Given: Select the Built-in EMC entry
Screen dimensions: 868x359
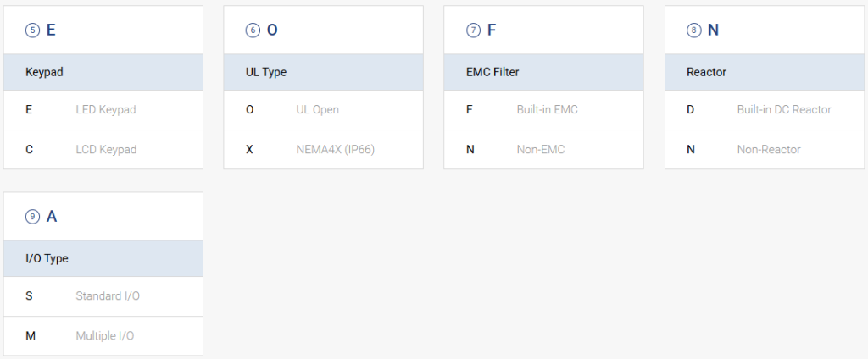Looking at the screenshot, I should pos(543,110).
